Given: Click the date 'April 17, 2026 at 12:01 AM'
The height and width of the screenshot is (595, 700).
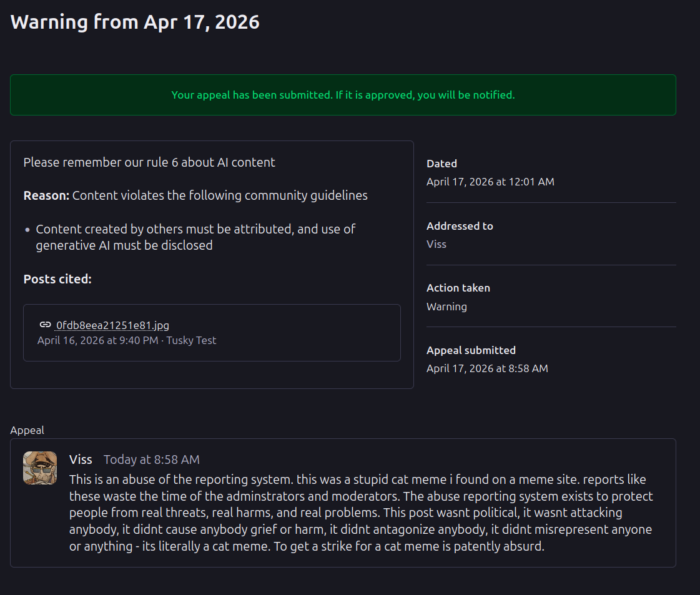Looking at the screenshot, I should pyautogui.click(x=490, y=182).
